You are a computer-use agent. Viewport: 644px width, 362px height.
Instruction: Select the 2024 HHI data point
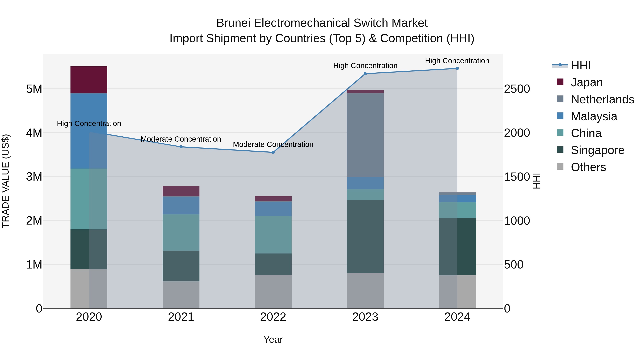click(457, 68)
